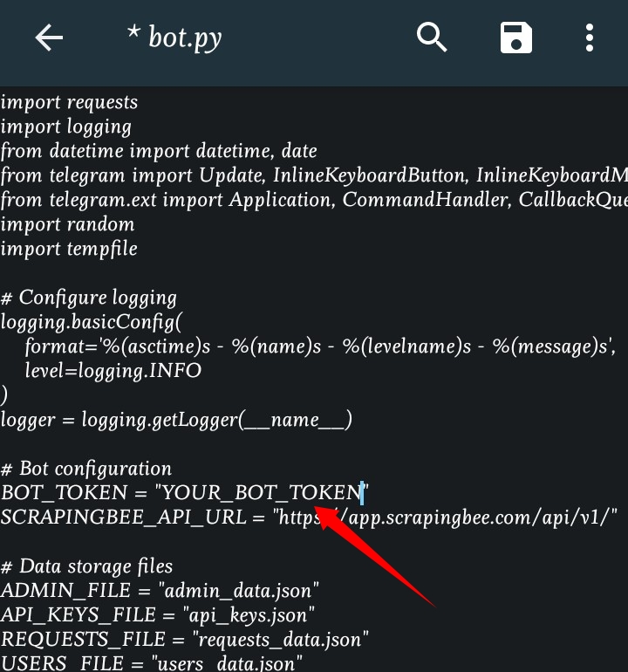Tap the logger = logging.getLogger line
628x672 pixels.
point(176,420)
